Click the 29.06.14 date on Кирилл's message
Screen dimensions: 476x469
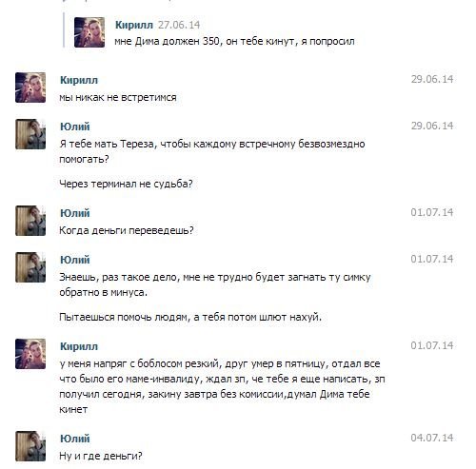click(x=432, y=79)
